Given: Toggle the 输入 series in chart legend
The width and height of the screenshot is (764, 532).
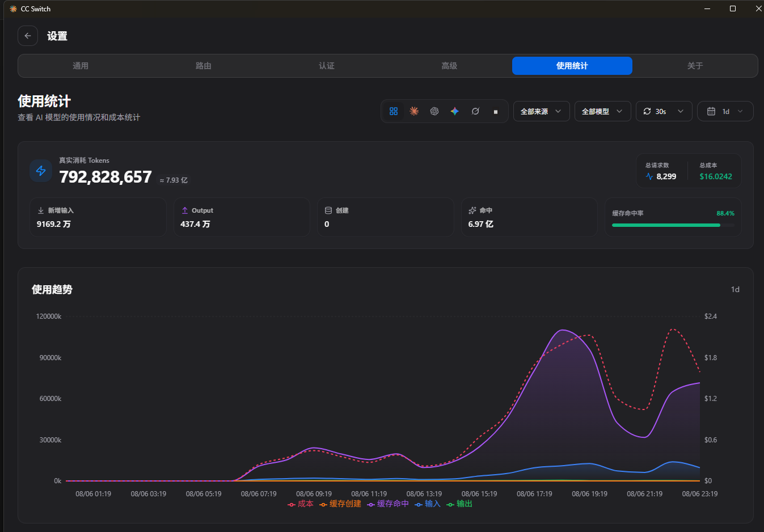Looking at the screenshot, I should click(428, 504).
